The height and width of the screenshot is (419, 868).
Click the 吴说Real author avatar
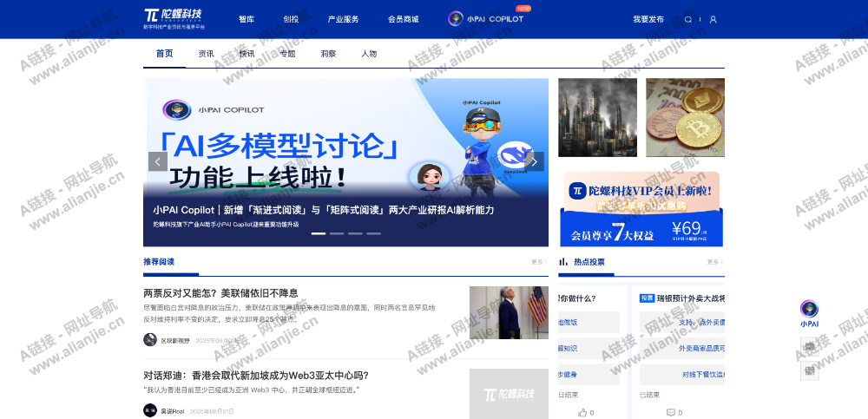click(150, 410)
